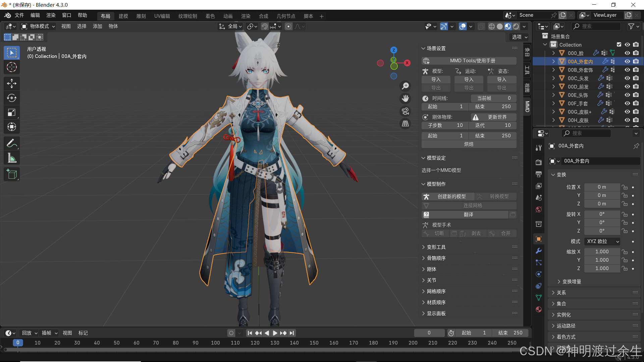The image size is (644, 362).
Task: Select the Rotate tool
Action: point(12,98)
